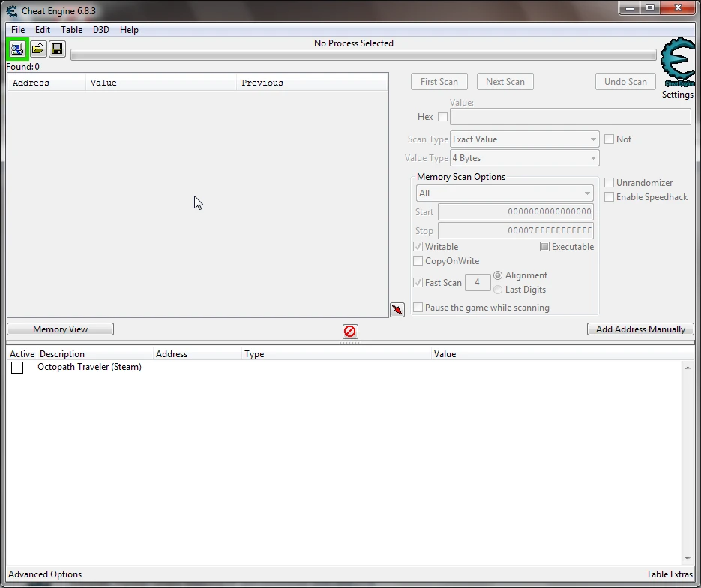The width and height of the screenshot is (701, 588).
Task: Open Memory View
Action: pos(61,329)
